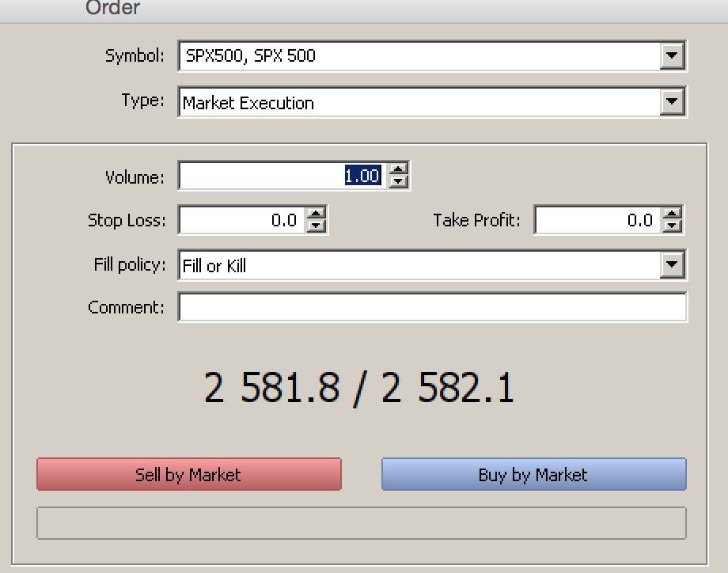Increase Take Profit with up arrow
This screenshot has width=728, height=573.
672,214
